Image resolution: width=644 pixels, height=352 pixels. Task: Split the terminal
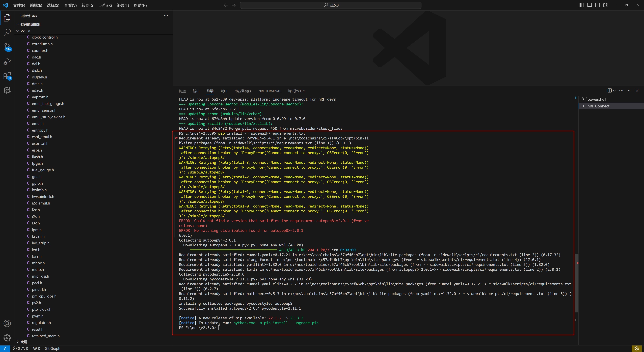click(x=609, y=91)
